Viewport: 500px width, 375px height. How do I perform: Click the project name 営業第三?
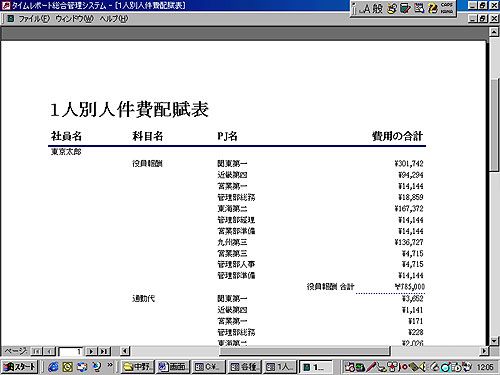point(232,254)
